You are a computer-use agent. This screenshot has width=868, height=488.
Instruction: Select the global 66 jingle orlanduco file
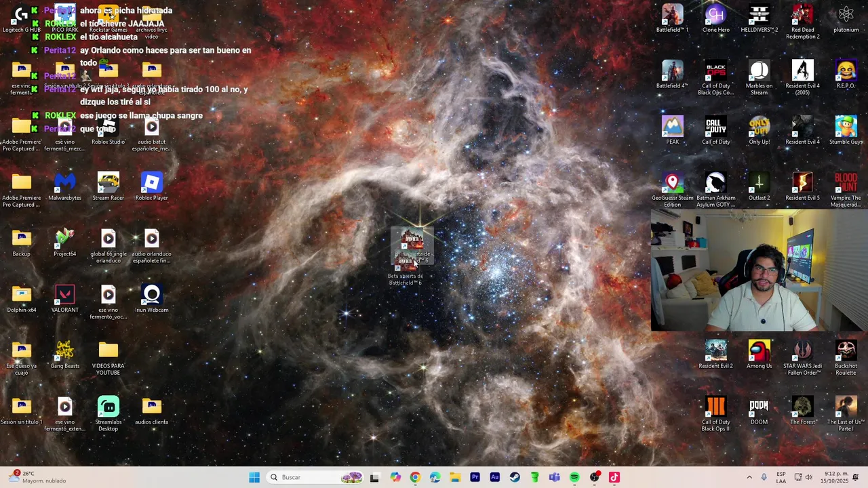[108, 246]
